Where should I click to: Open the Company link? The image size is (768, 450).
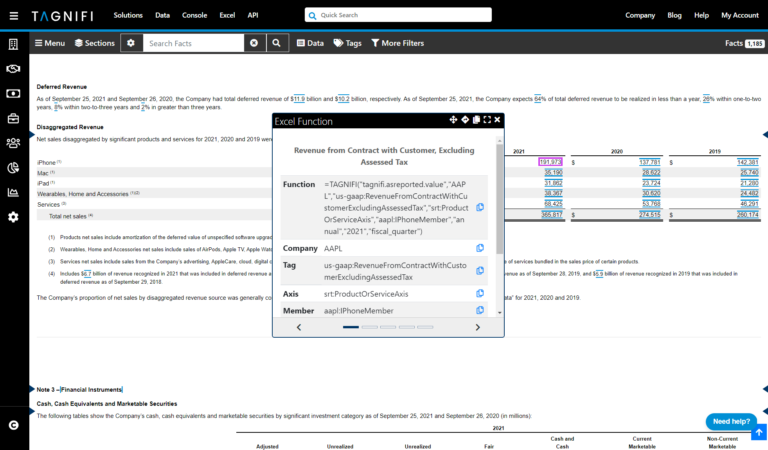[640, 15]
